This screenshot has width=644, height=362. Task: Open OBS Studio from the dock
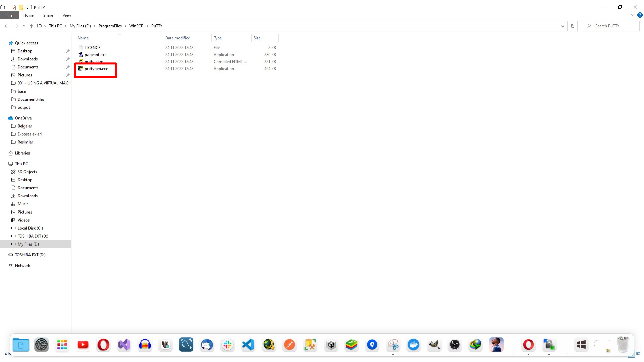455,345
